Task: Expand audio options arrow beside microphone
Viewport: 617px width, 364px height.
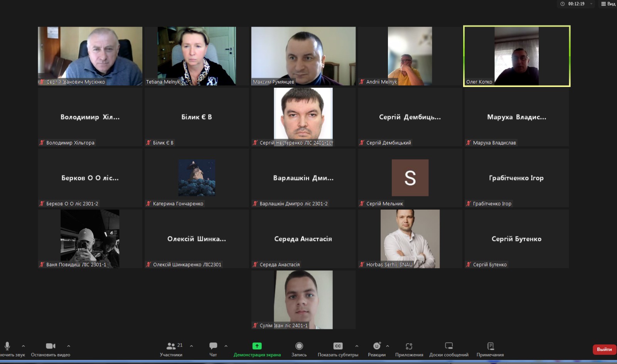Action: [x=24, y=346]
